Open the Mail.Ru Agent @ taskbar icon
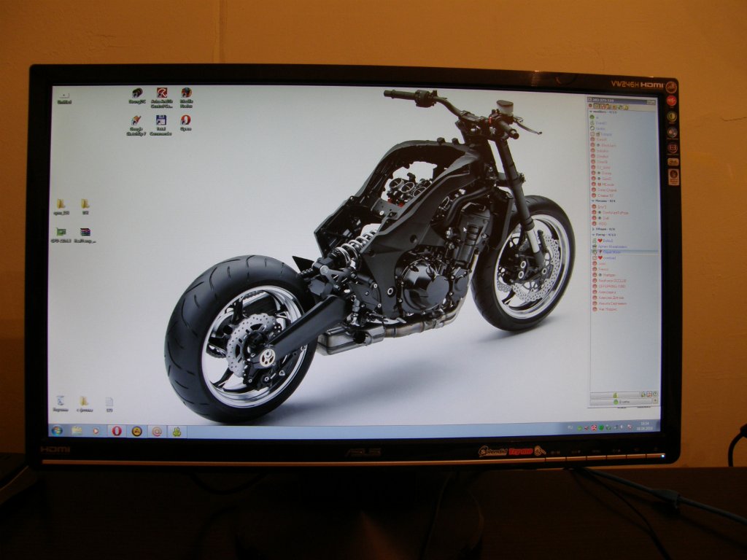Image resolution: width=747 pixels, height=560 pixels. click(x=156, y=431)
